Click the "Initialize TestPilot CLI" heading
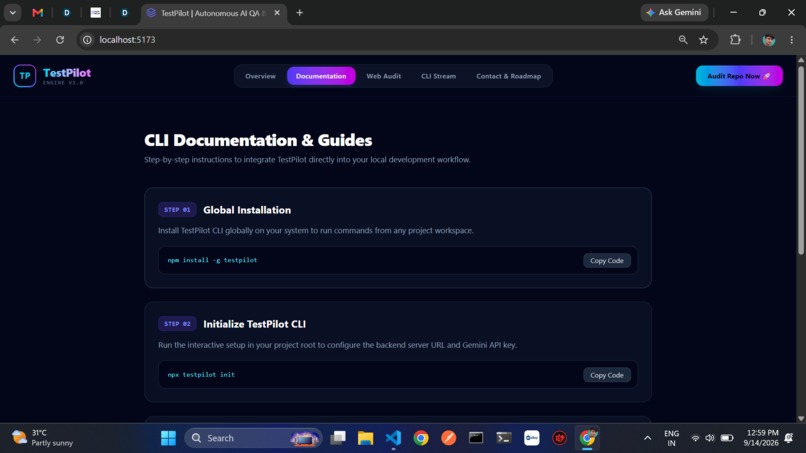The image size is (806, 453). [x=254, y=324]
